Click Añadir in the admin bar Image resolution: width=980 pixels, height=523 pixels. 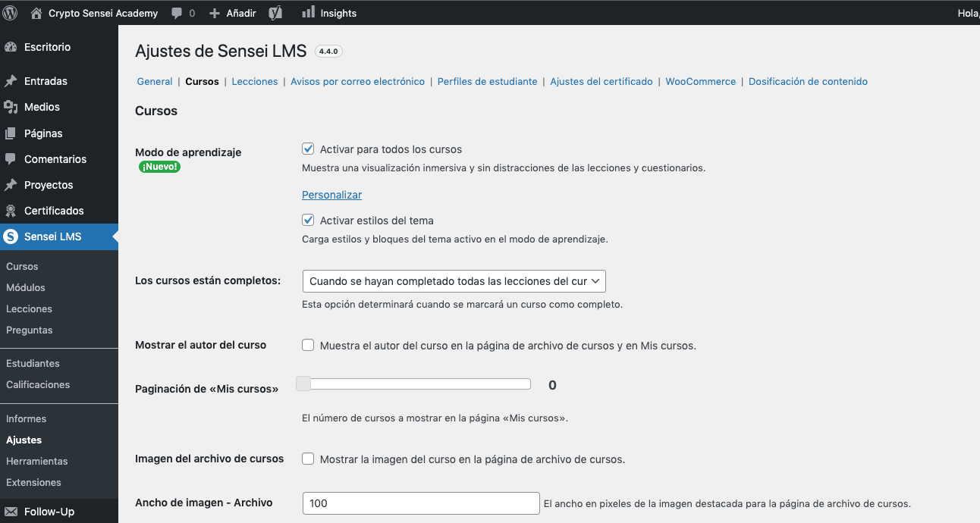point(241,13)
